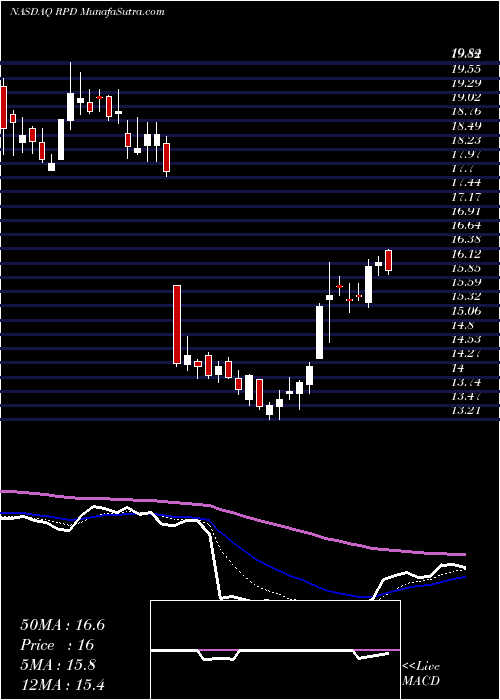Select the 15.06 price axis label
Viewport: 500px width, 700px height.
466,312
